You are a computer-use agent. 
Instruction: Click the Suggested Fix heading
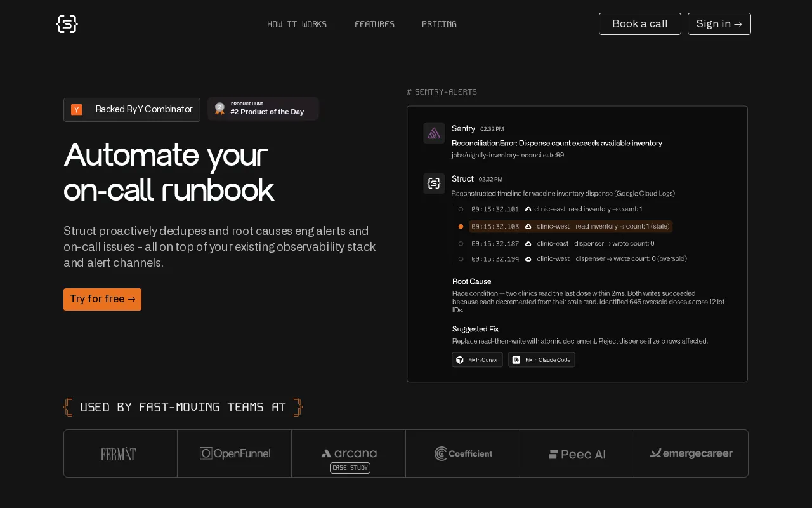[475, 329]
